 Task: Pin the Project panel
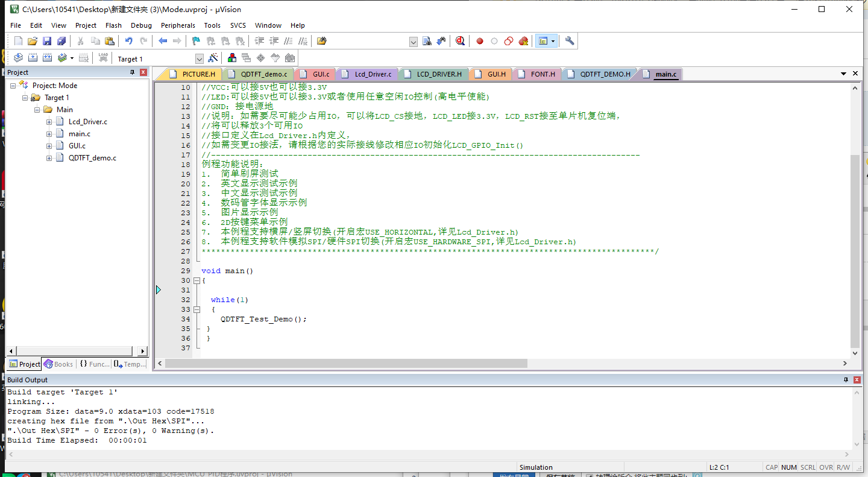(x=132, y=72)
